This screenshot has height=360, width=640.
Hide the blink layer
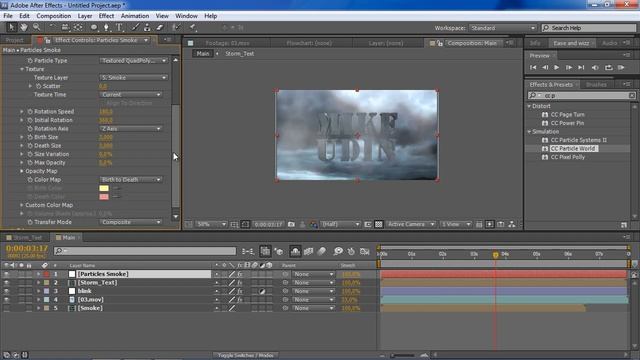point(6,291)
